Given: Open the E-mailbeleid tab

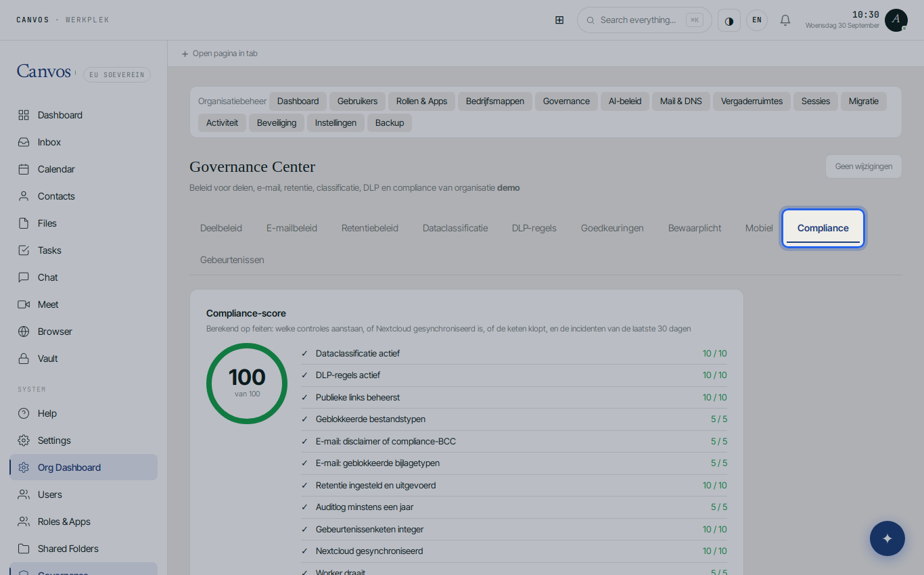Looking at the screenshot, I should pyautogui.click(x=292, y=229).
